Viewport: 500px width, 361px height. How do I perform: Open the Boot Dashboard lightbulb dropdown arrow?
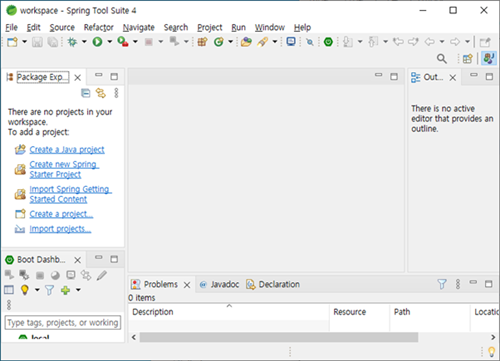click(37, 290)
